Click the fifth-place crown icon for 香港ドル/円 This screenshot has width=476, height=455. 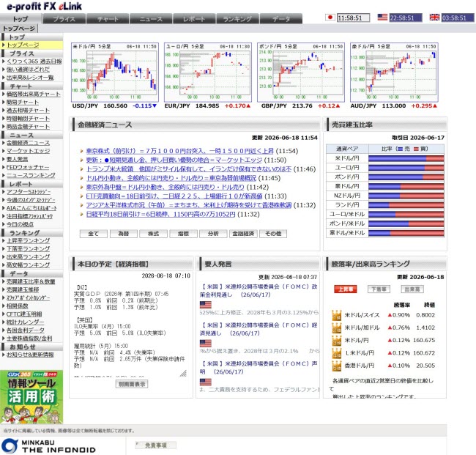click(336, 366)
